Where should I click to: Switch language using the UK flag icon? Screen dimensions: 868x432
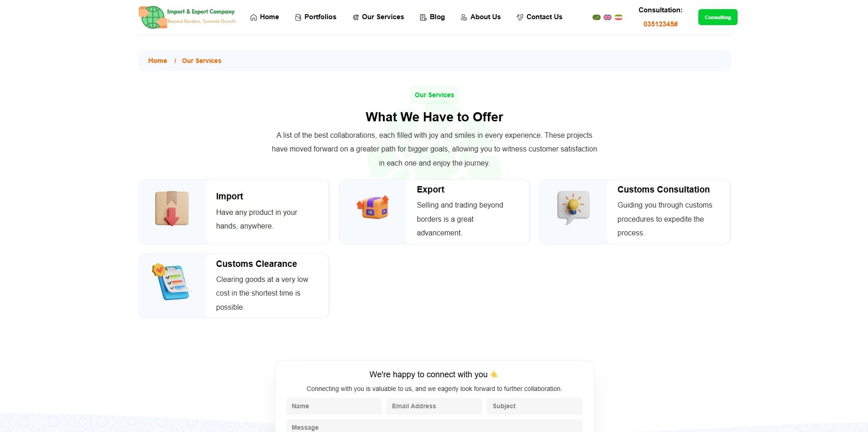[607, 17]
